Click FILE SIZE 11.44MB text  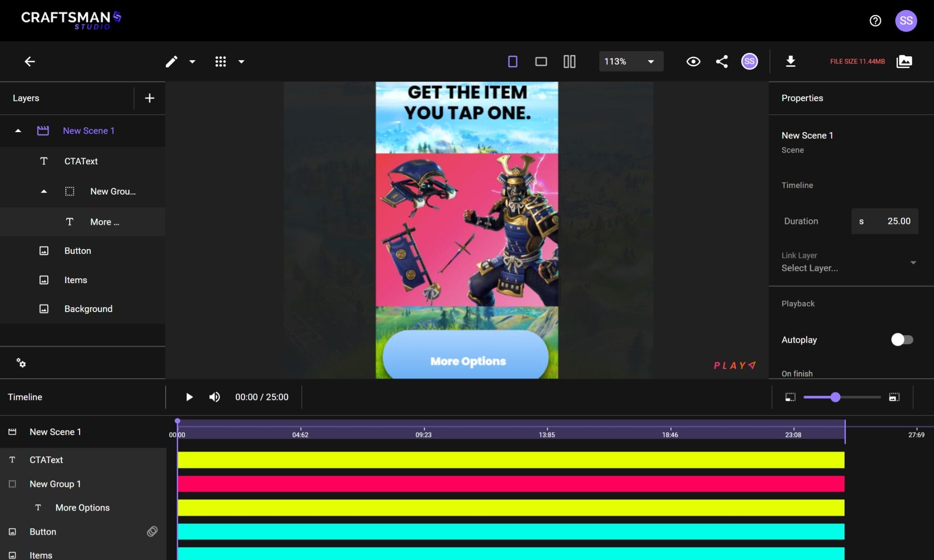pyautogui.click(x=857, y=62)
